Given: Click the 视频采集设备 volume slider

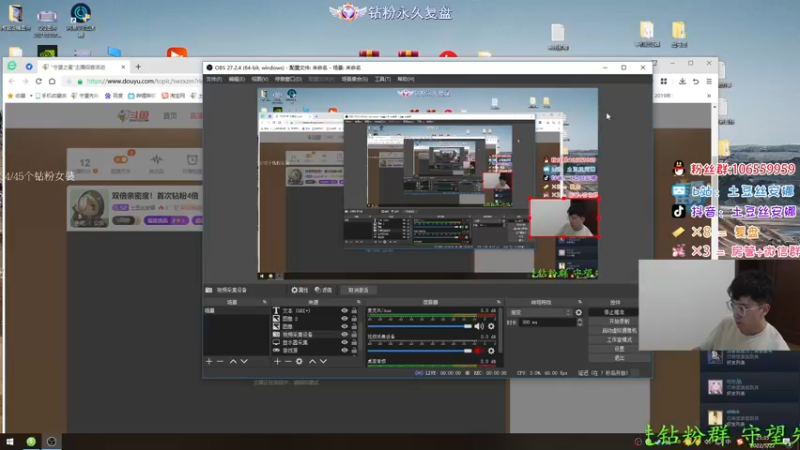Looking at the screenshot, I should pyautogui.click(x=419, y=351).
